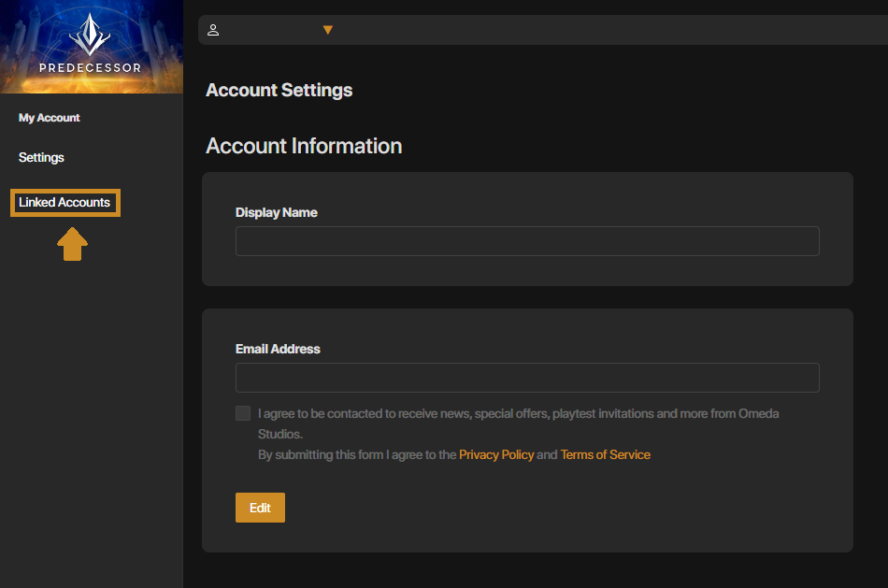Click the orange arrow below Linked Accounts
Screen dimensions: 888x588
coord(72,245)
